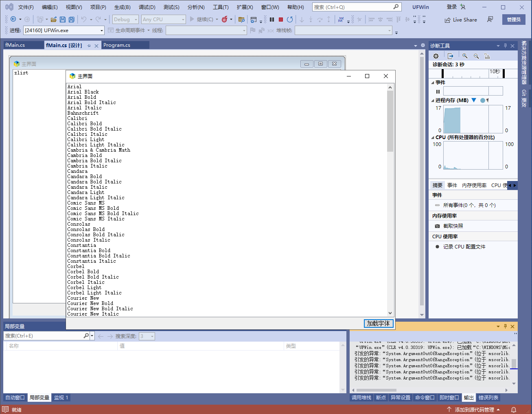Click the Live Share icon button
The image size is (532, 414).
[461, 20]
